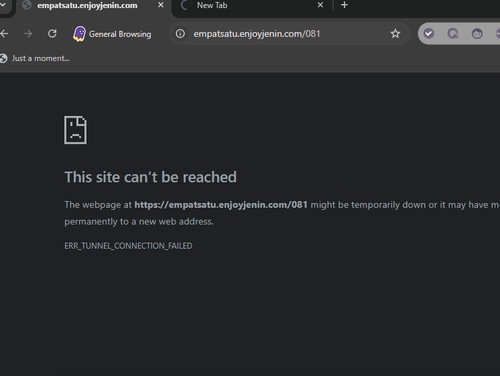Click the face extension icon
The image size is (500, 376).
click(477, 34)
